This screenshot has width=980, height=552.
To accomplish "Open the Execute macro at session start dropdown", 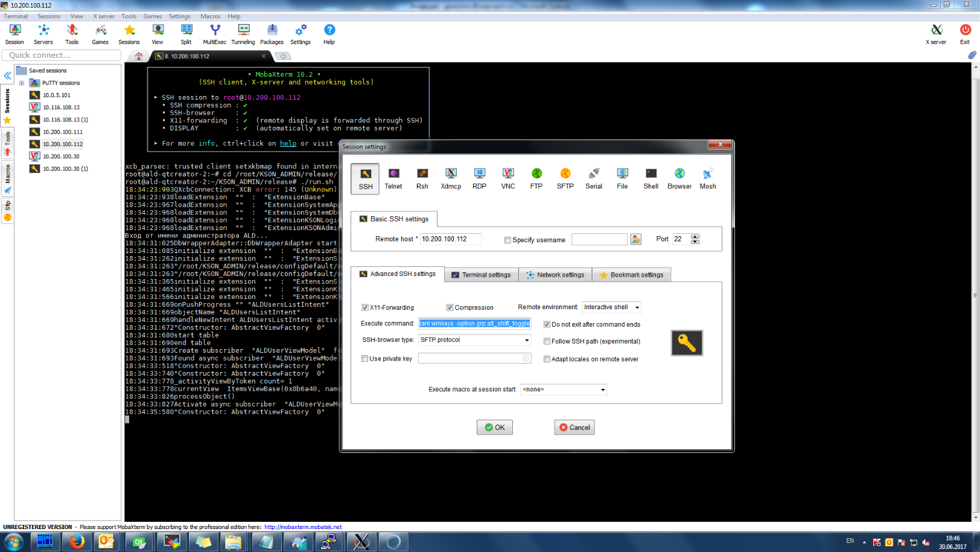I will point(564,390).
